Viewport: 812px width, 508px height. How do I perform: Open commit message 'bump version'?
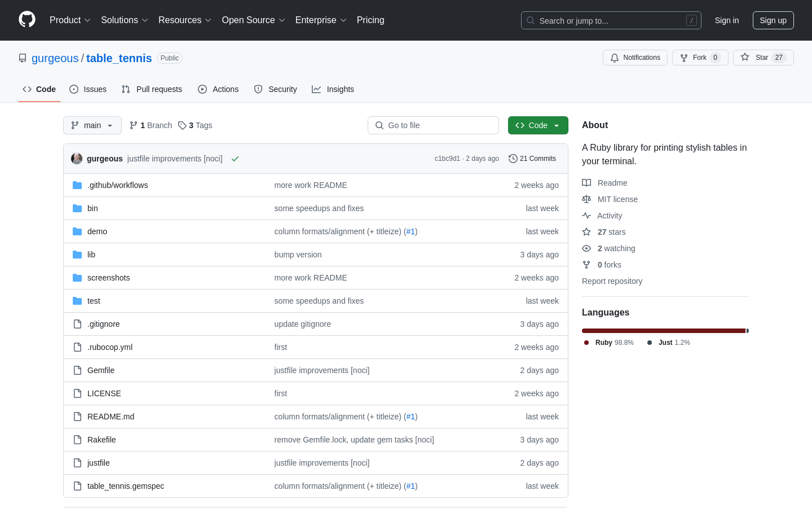click(x=298, y=255)
